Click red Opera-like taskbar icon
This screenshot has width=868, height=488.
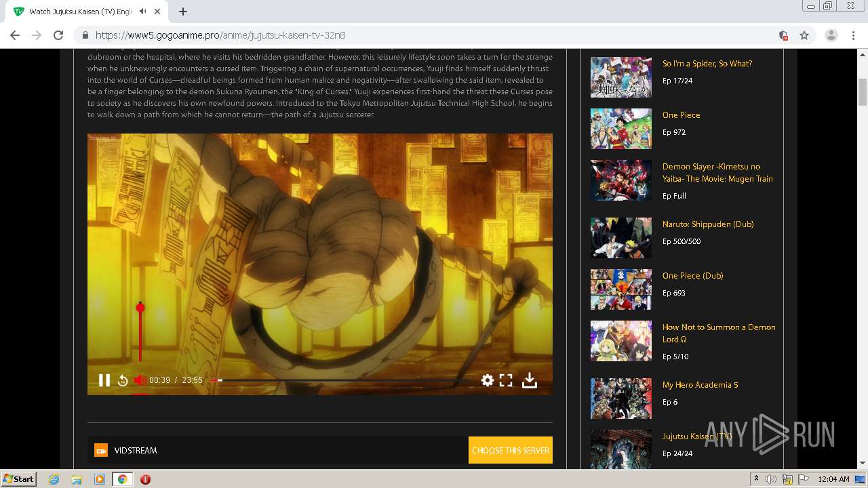click(x=145, y=479)
